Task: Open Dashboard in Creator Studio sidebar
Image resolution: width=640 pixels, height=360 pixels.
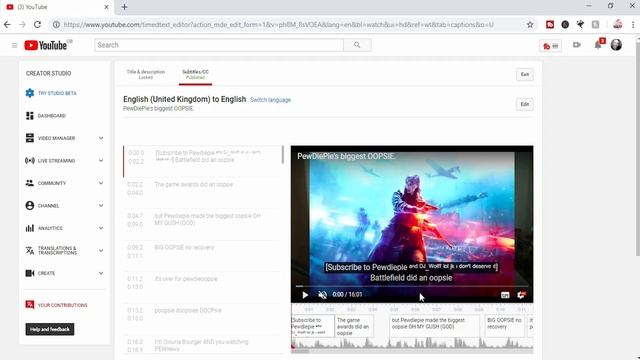Action: pos(51,116)
